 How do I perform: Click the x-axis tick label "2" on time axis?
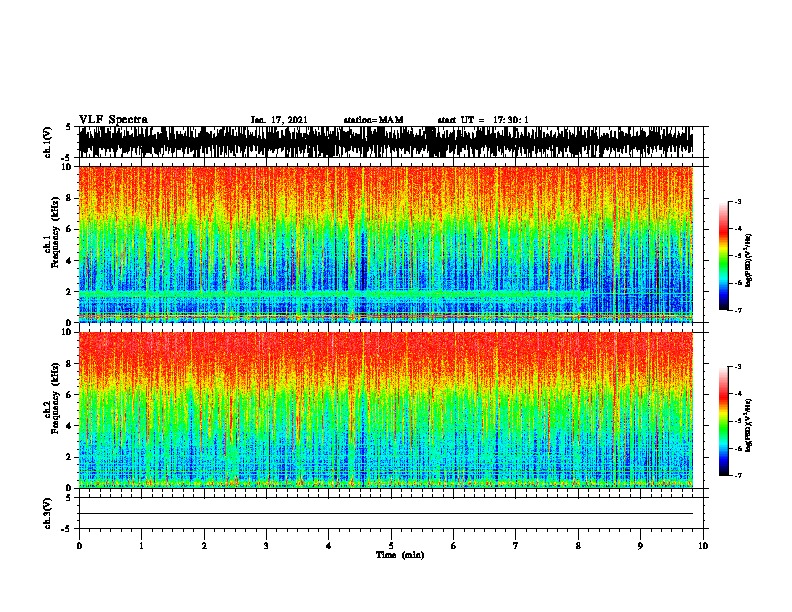(204, 545)
